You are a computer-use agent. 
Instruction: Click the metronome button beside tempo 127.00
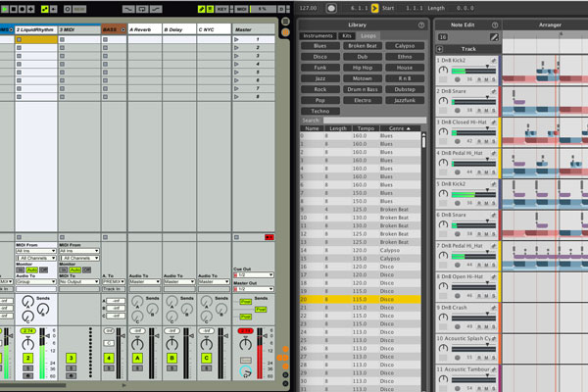click(331, 8)
